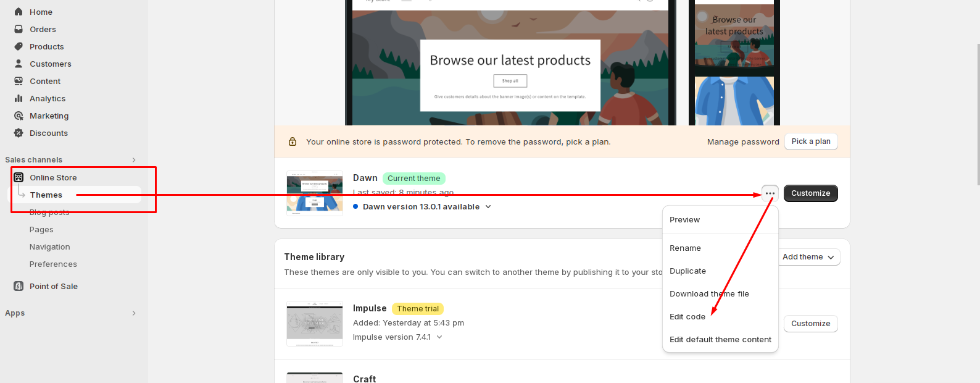The image size is (980, 383).
Task: Customize the Impulse theme
Action: tap(811, 324)
